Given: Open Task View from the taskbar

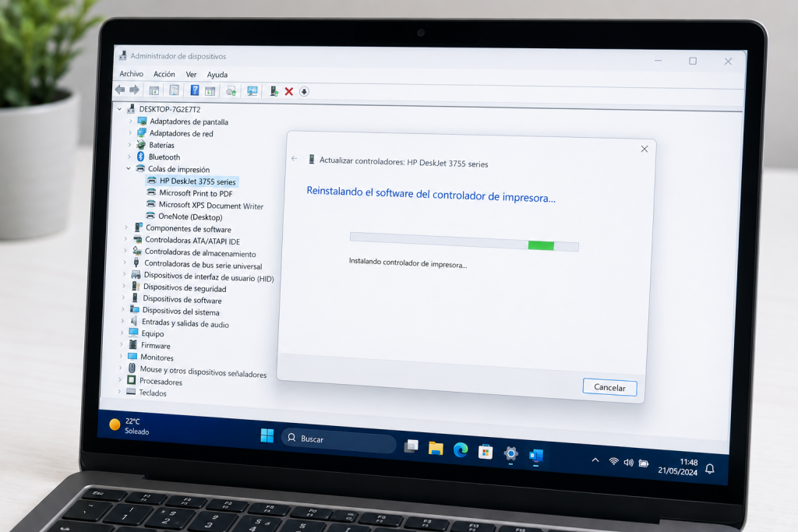Looking at the screenshot, I should [411, 446].
